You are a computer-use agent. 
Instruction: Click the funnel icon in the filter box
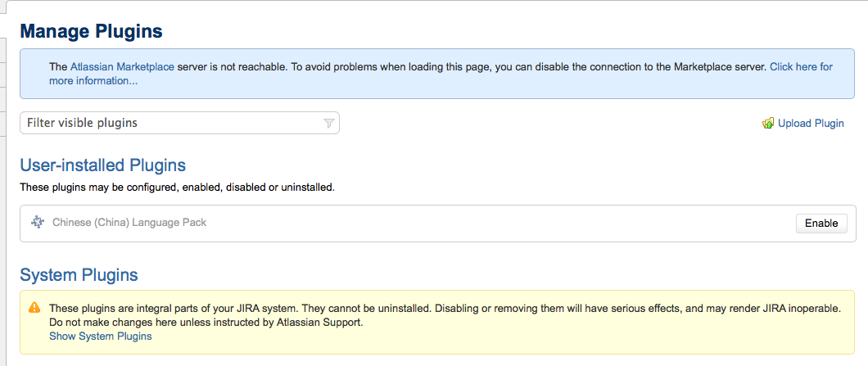click(328, 124)
